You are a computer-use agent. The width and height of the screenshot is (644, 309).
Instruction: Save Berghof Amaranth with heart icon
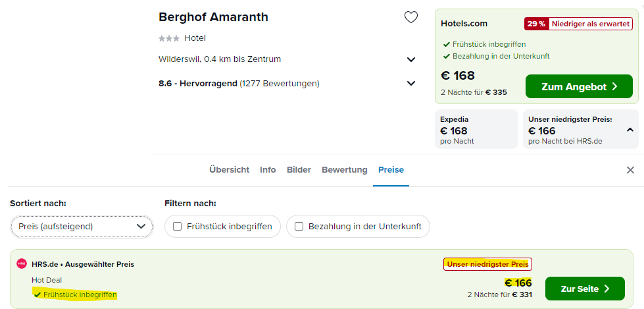(x=410, y=17)
